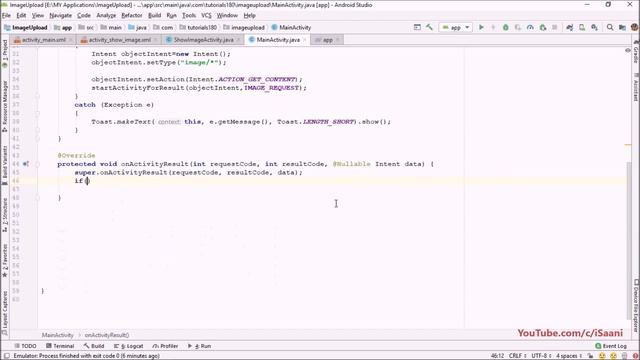Screen dimensions: 640x360
Task: Click override gutter icon on line 44
Action: (26, 164)
